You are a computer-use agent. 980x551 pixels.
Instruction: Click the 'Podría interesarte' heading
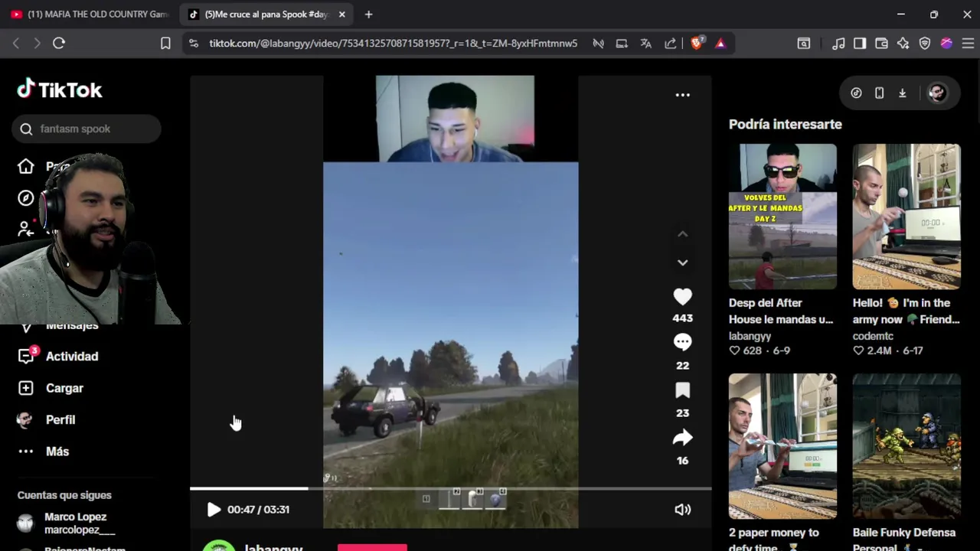tap(785, 124)
